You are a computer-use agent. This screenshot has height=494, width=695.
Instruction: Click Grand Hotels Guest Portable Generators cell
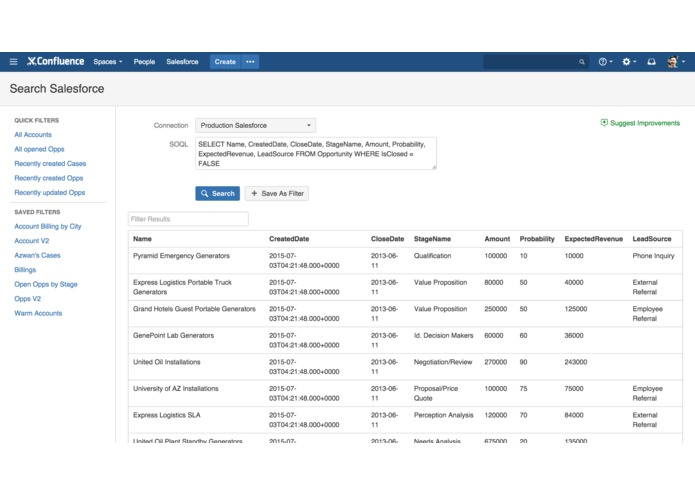click(194, 309)
